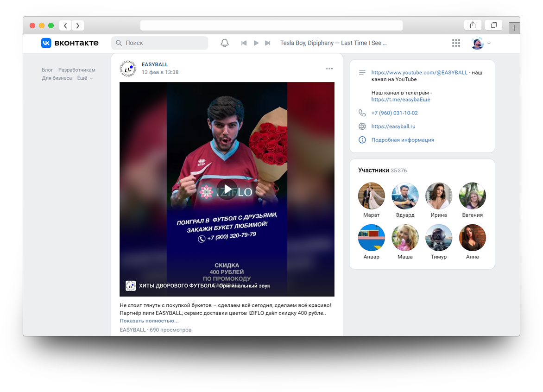Viewport: 543px width, 392px height.
Task: Open member Тимур's avatar
Action: 439,238
